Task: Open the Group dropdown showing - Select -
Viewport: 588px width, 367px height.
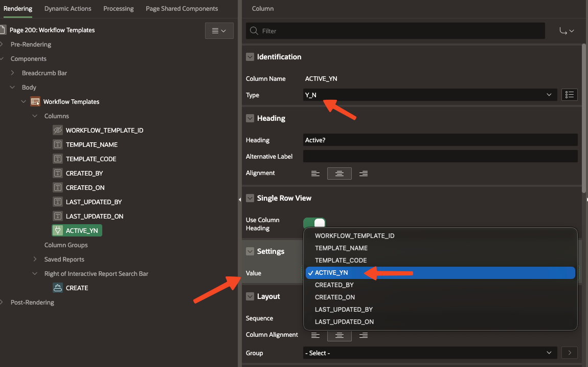Action: pos(429,353)
